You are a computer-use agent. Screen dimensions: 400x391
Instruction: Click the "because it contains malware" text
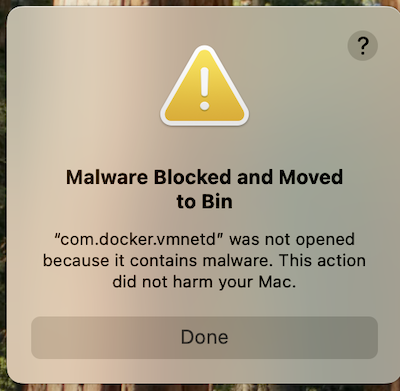coord(156,261)
